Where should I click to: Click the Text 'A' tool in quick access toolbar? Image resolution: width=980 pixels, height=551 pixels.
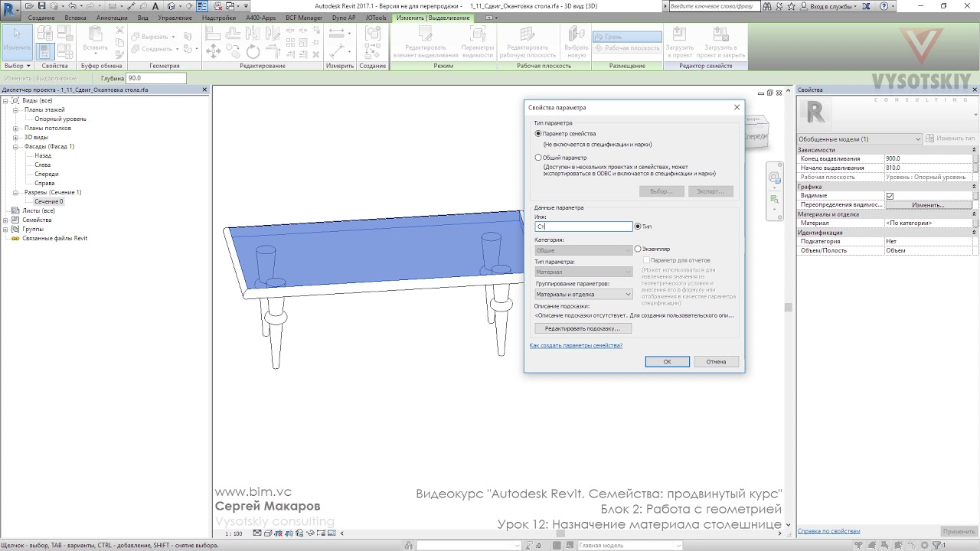click(x=156, y=6)
